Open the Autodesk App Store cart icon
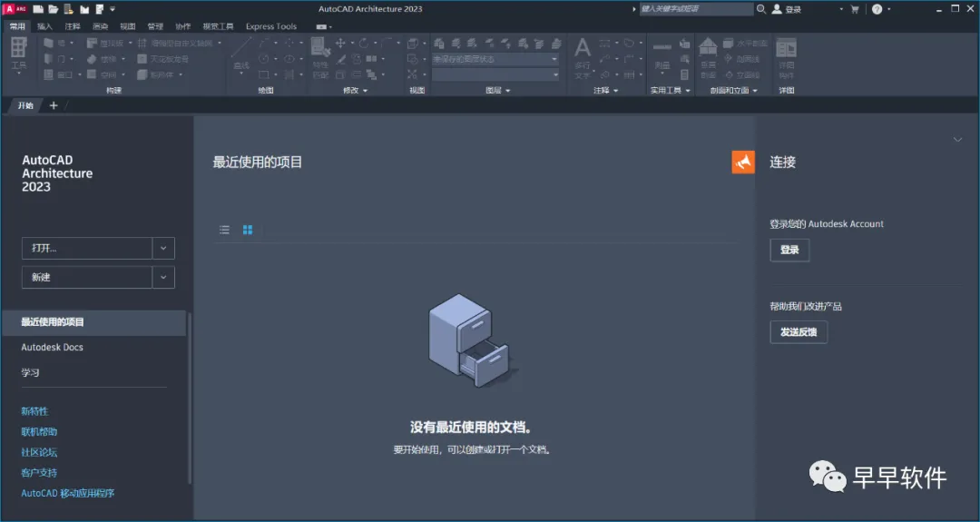This screenshot has width=980, height=522. 855,9
